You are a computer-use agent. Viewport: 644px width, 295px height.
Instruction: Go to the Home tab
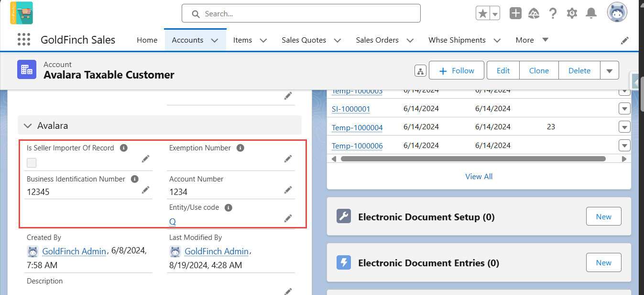pos(147,40)
